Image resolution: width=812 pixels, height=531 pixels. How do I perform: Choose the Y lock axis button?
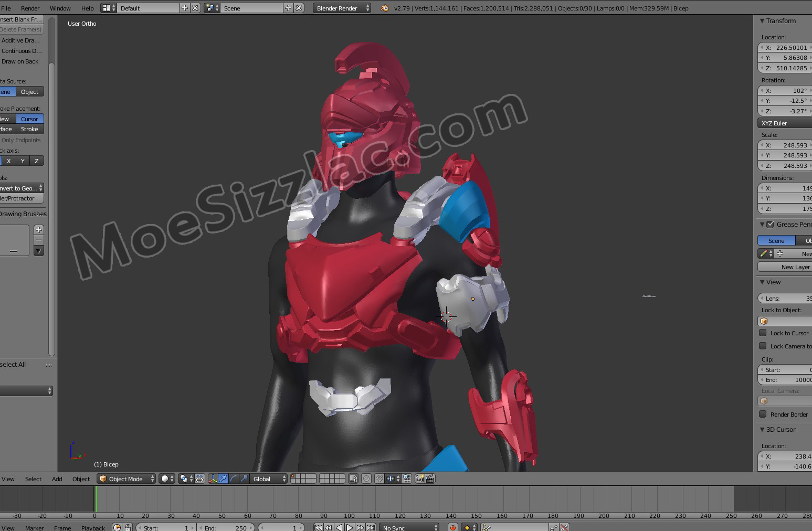[x=23, y=161]
